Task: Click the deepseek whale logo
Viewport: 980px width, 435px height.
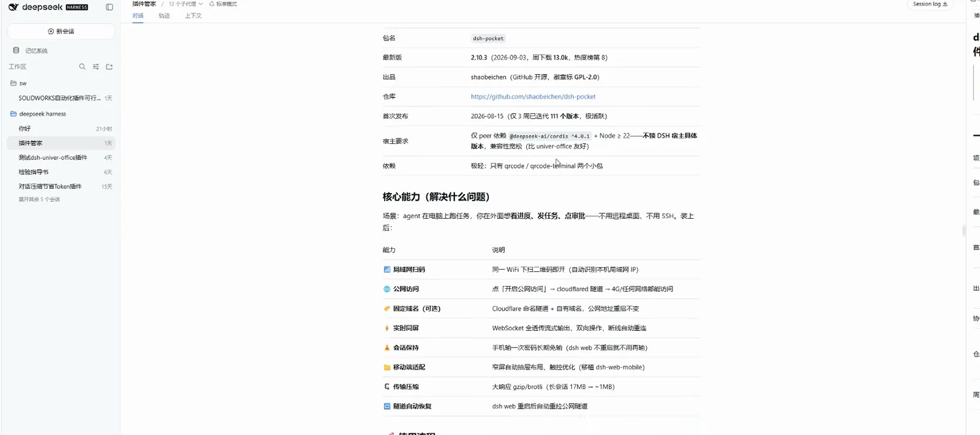Action: click(13, 7)
